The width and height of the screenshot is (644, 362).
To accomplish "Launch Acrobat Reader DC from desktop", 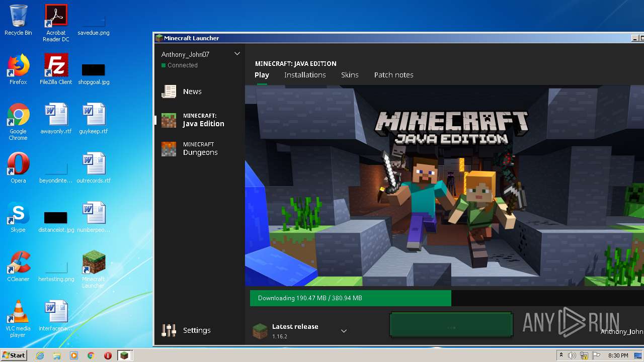I will [x=56, y=23].
